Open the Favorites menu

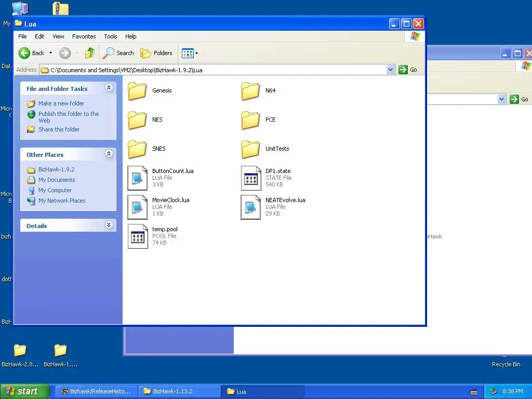click(84, 36)
